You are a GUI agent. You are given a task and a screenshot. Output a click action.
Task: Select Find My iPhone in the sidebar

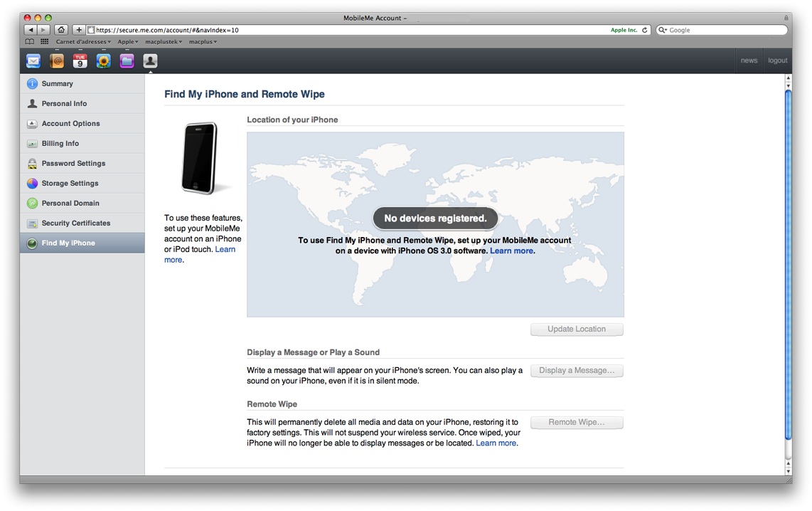pos(82,243)
